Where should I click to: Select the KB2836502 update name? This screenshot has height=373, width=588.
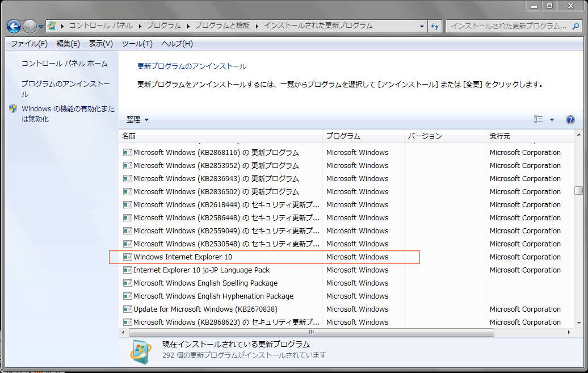coord(216,192)
